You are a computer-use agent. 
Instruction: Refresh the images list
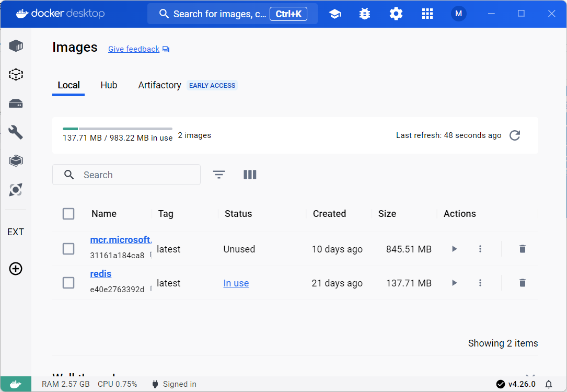coord(514,135)
